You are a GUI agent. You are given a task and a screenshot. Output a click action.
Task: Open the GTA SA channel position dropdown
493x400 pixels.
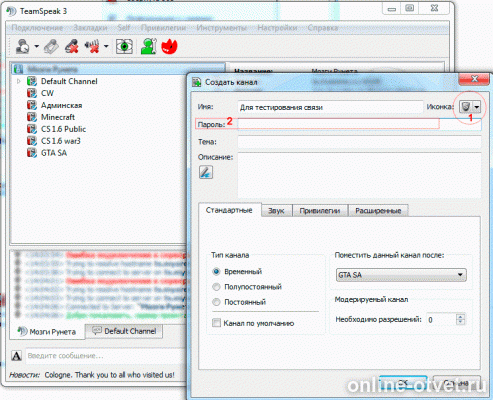coord(401,275)
